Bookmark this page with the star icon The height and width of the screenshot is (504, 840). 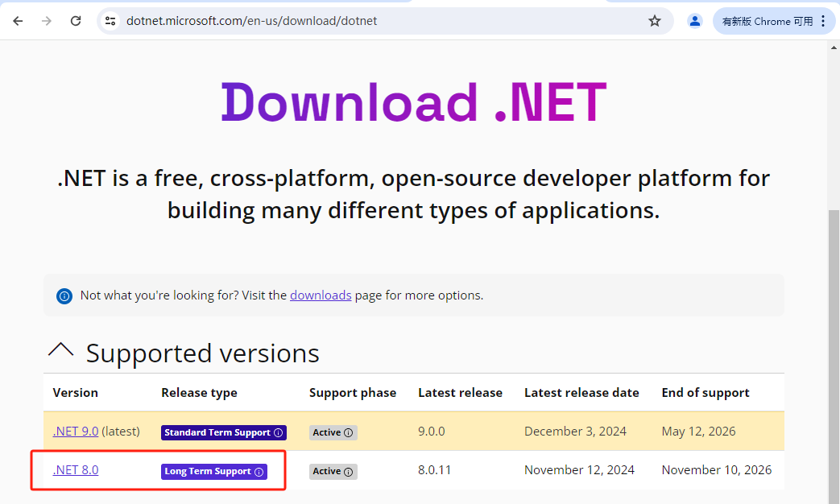point(655,21)
